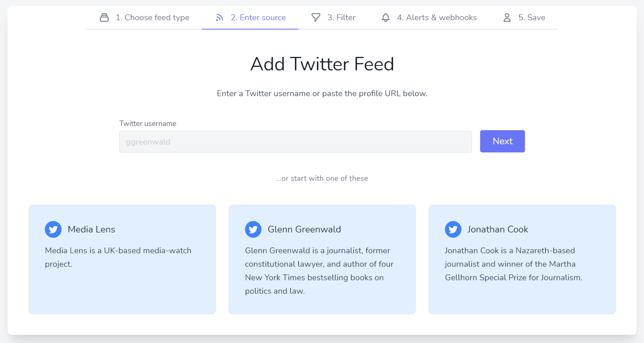
Task: Click the archive box icon beside Choose feed type
Action: pyautogui.click(x=104, y=18)
